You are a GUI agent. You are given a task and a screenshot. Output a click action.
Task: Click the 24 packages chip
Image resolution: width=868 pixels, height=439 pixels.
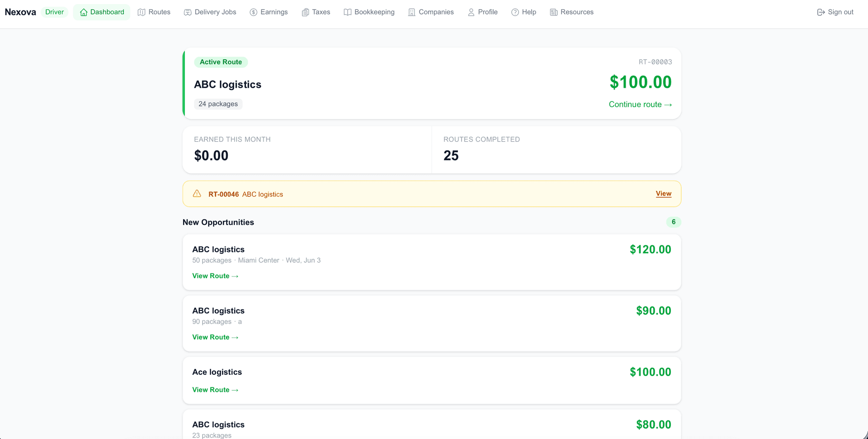coord(218,104)
